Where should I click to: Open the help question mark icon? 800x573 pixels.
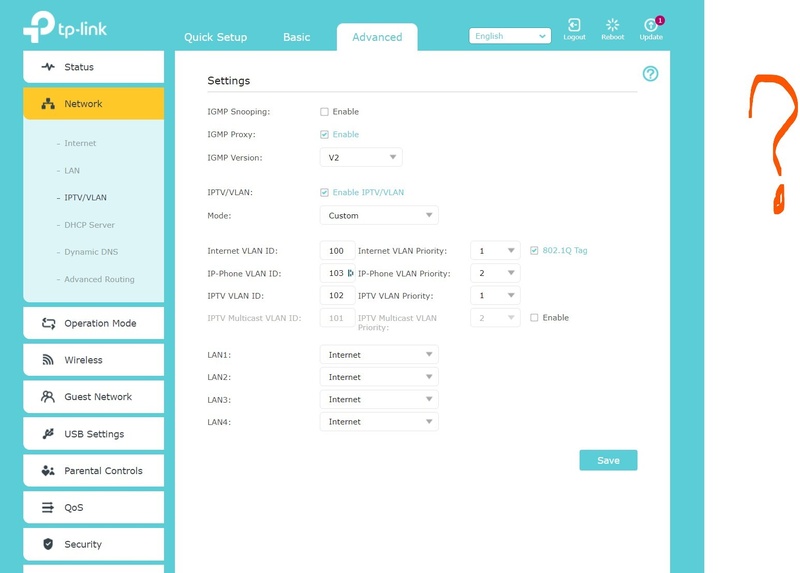point(650,74)
